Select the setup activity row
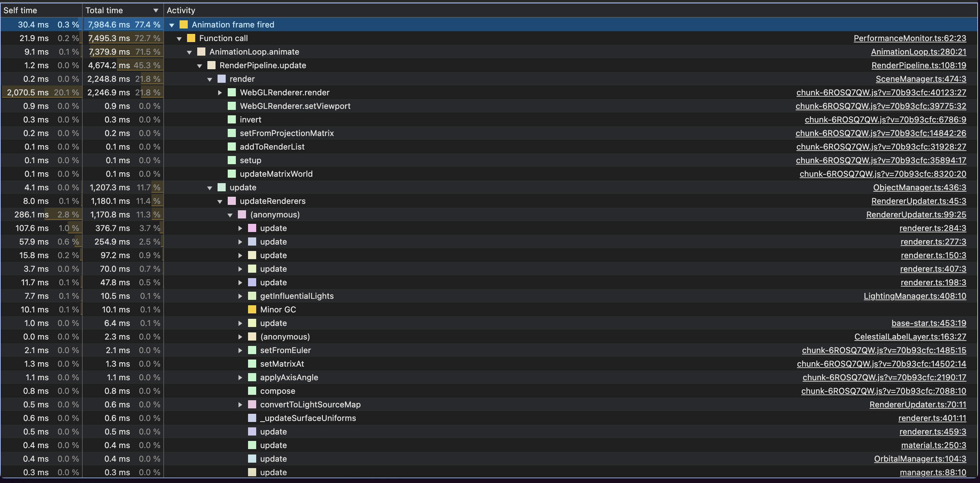980x483 pixels. pyautogui.click(x=489, y=160)
